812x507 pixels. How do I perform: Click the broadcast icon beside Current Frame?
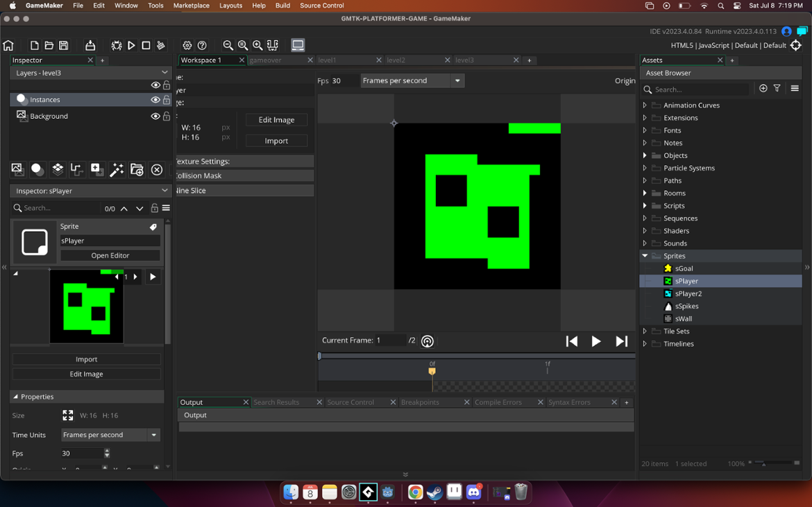(x=428, y=341)
